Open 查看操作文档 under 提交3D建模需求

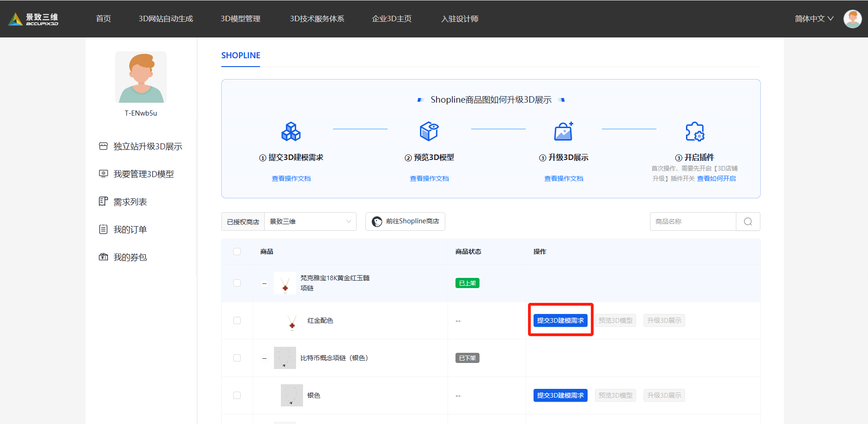(x=291, y=178)
